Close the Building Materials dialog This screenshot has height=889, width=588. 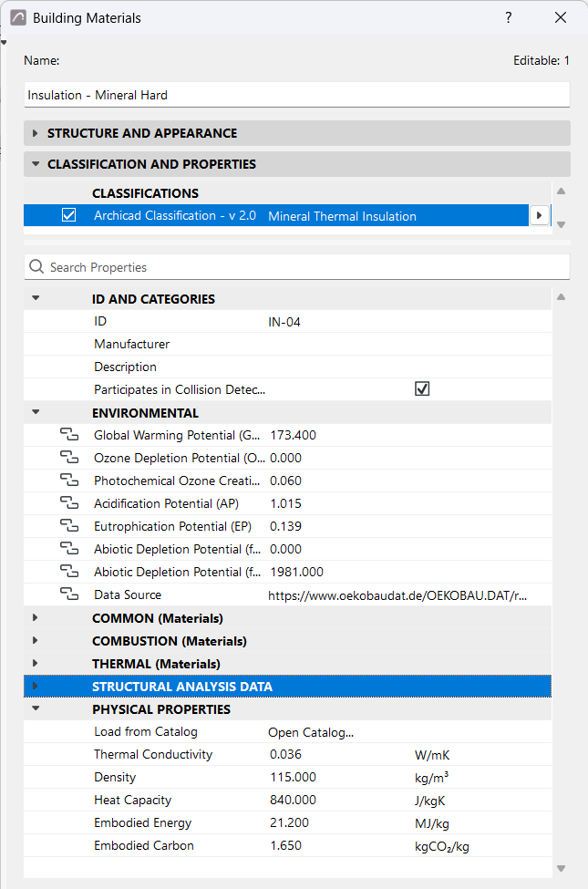561,17
